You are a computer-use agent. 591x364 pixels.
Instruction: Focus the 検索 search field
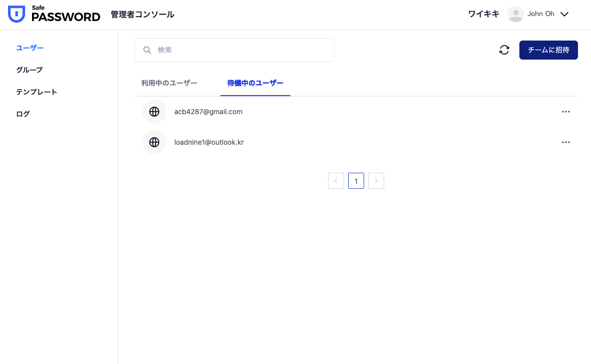point(240,50)
